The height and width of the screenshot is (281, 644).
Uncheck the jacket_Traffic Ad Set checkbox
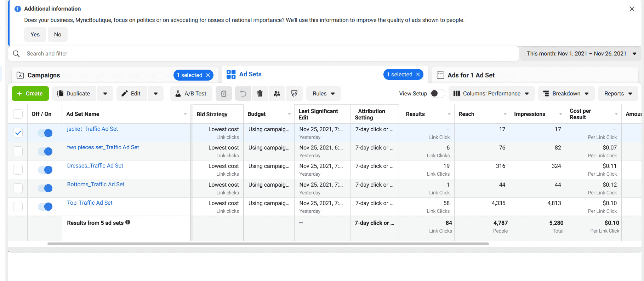point(18,133)
